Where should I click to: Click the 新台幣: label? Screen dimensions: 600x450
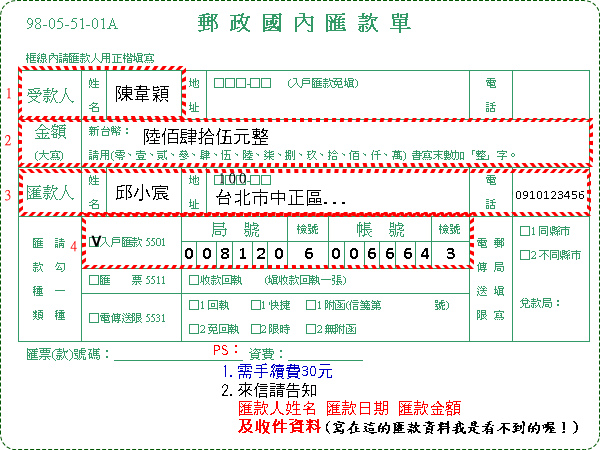(x=109, y=131)
